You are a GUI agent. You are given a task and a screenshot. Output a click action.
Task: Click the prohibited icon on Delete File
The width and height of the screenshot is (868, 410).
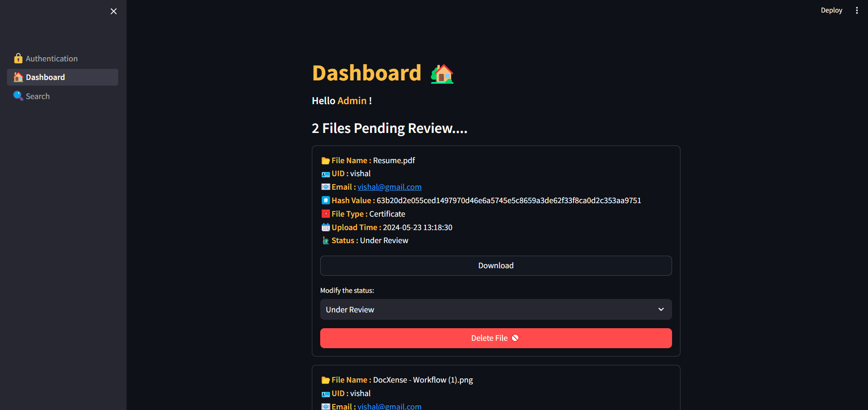point(515,338)
